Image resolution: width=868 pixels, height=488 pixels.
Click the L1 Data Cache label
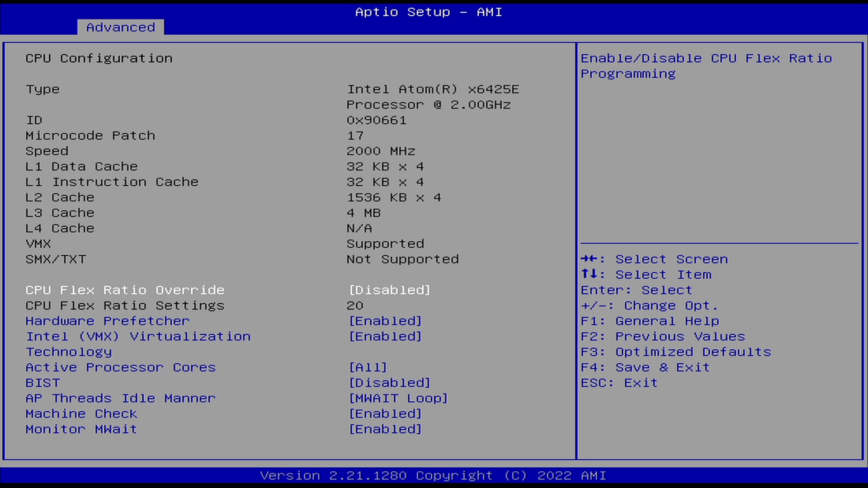[x=81, y=166]
